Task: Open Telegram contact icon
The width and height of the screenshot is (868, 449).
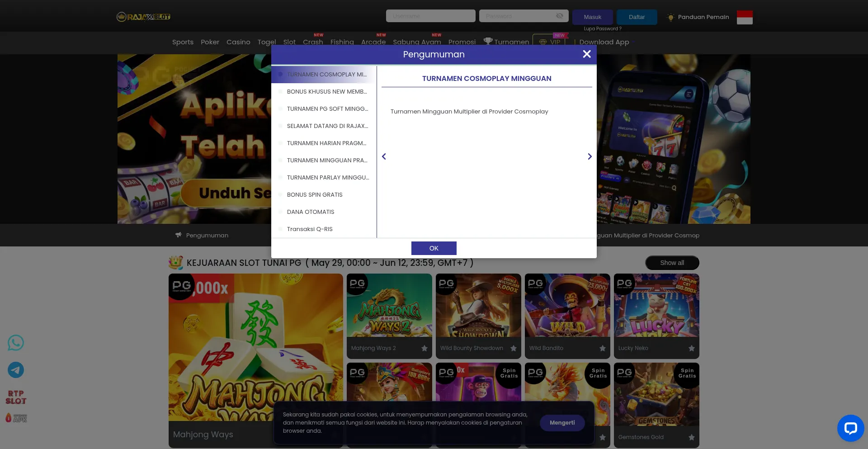Action: click(x=16, y=370)
